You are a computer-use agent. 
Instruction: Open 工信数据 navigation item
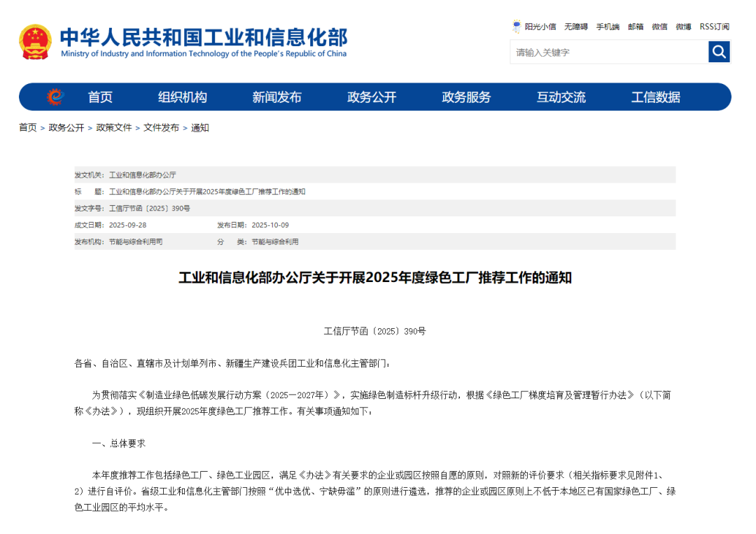(x=655, y=97)
